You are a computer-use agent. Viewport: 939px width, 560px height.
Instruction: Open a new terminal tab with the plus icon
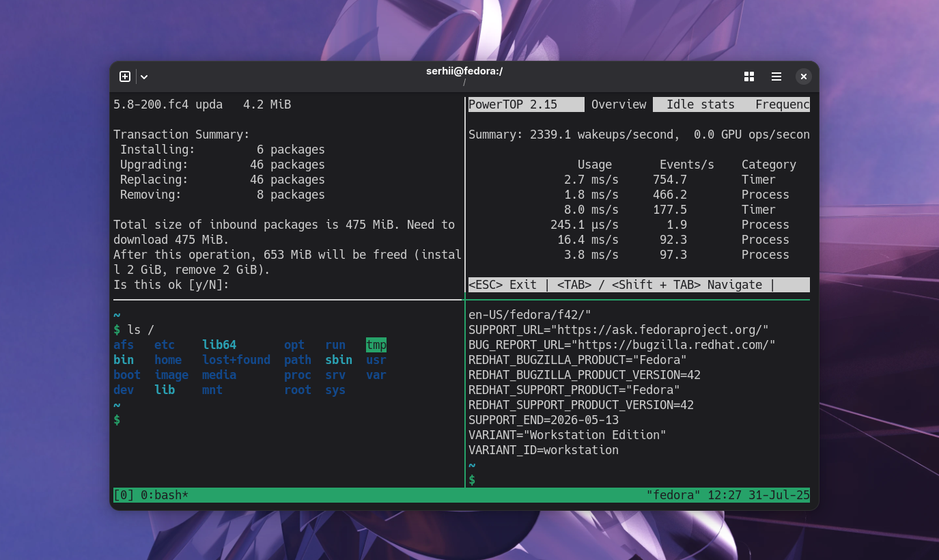point(124,76)
